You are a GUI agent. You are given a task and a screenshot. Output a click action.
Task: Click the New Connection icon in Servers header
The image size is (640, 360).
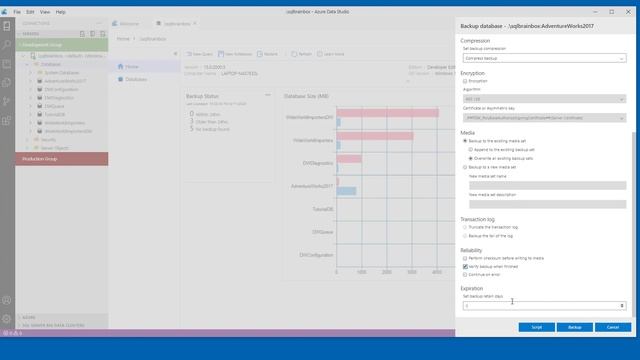(x=82, y=34)
